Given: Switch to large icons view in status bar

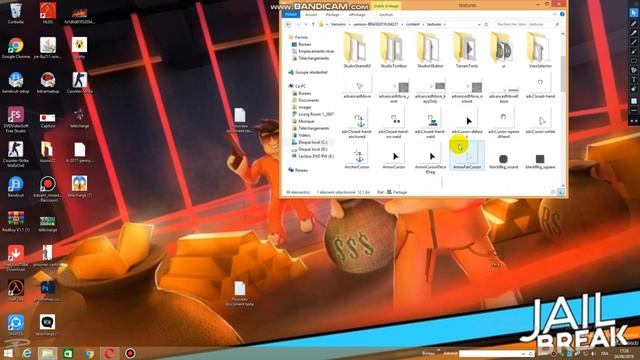Looking at the screenshot, I should [561, 192].
